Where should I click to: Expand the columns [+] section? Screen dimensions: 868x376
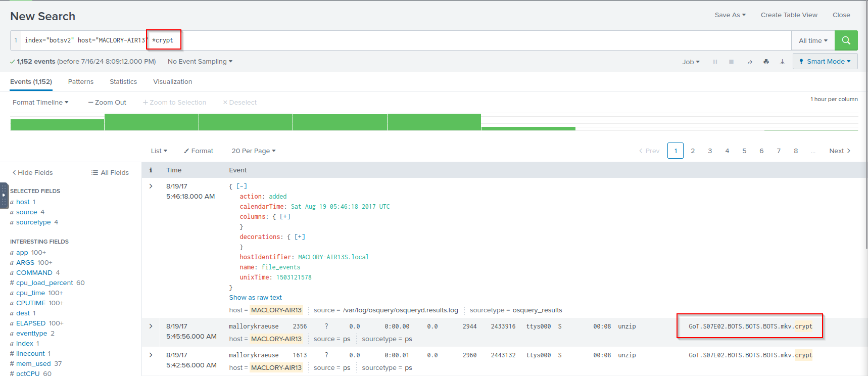(x=285, y=216)
